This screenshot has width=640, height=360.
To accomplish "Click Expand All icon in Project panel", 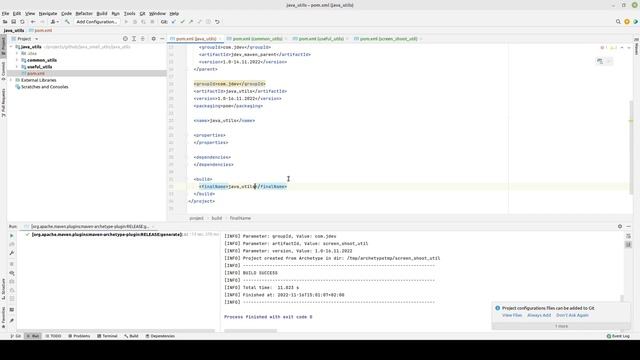I will point(134,39).
